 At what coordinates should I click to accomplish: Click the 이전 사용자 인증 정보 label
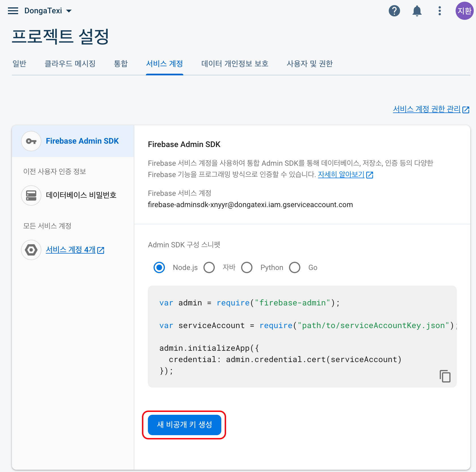pos(55,171)
